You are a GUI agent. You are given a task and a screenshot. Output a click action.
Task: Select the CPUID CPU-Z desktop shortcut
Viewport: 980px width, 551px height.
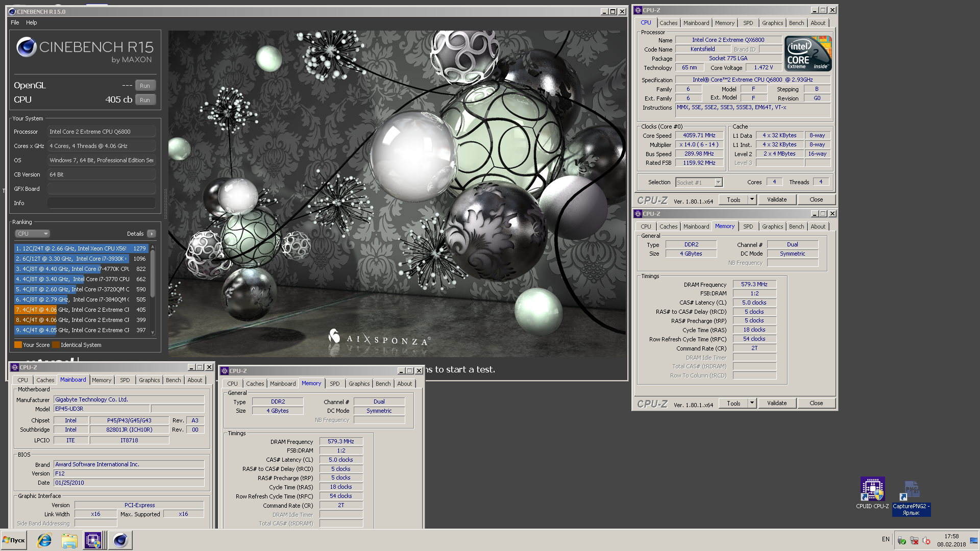pyautogui.click(x=872, y=493)
